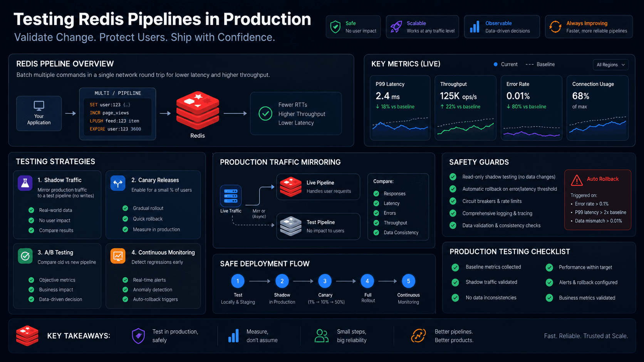Click the Objective metrics check

[x=31, y=280]
